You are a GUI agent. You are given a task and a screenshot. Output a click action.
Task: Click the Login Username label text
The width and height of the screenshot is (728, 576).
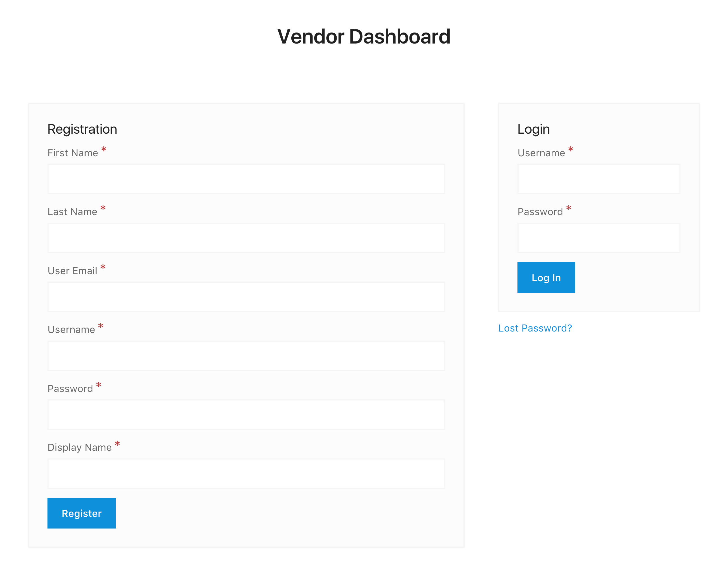coord(541,153)
